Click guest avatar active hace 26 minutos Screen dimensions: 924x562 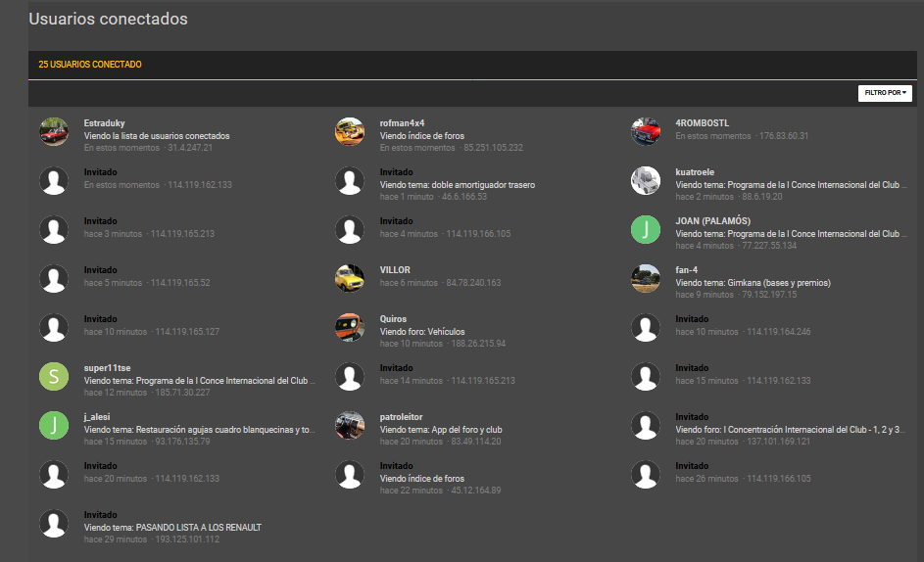pyautogui.click(x=646, y=474)
